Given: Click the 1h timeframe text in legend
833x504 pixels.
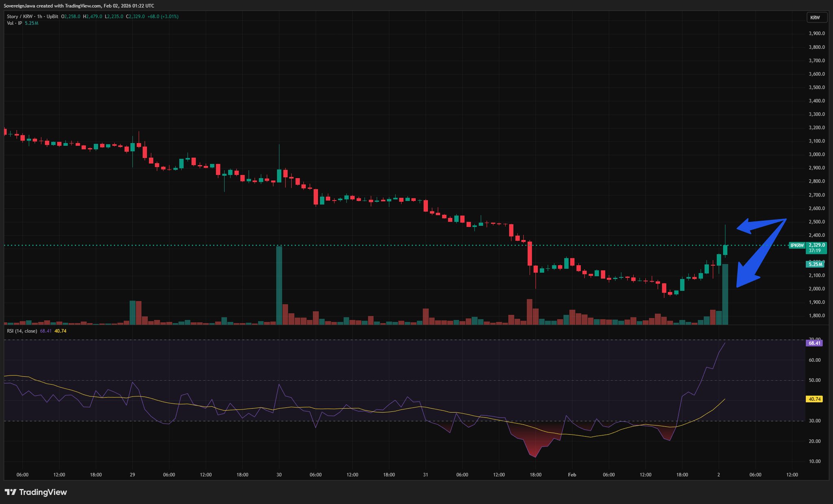Looking at the screenshot, I should tap(39, 17).
